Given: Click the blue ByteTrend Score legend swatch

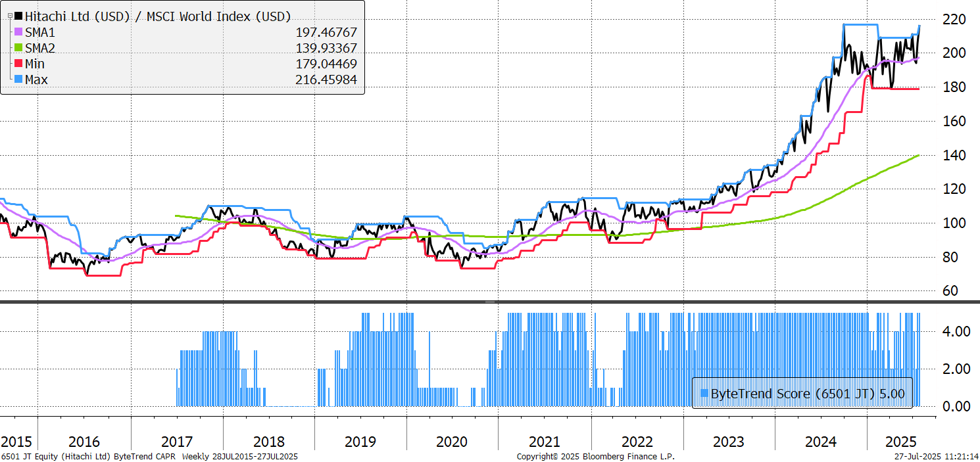Looking at the screenshot, I should [x=704, y=394].
